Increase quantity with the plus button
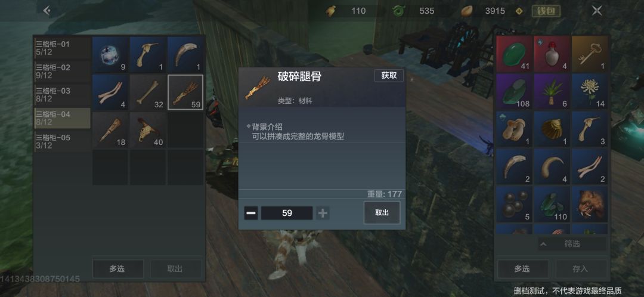The height and width of the screenshot is (297, 644). [x=323, y=213]
